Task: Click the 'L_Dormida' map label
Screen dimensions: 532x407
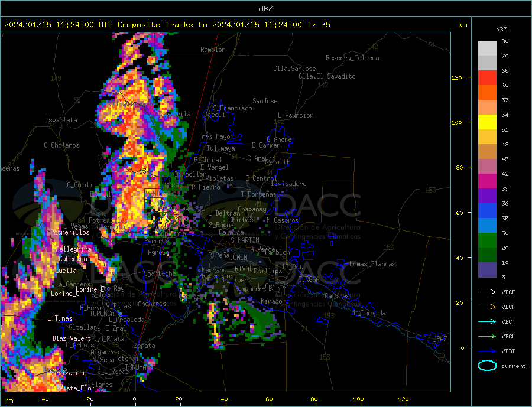Action: coord(369,313)
